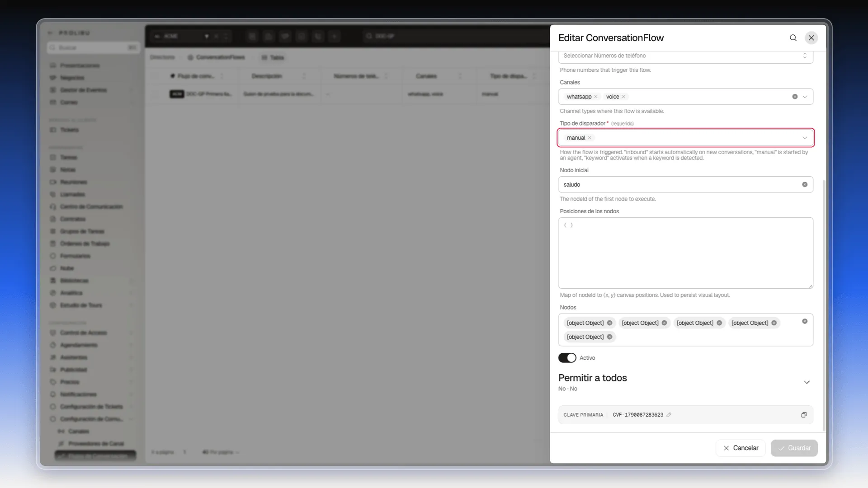Clear all selected Canales values
This screenshot has width=868, height=488.
(795, 97)
